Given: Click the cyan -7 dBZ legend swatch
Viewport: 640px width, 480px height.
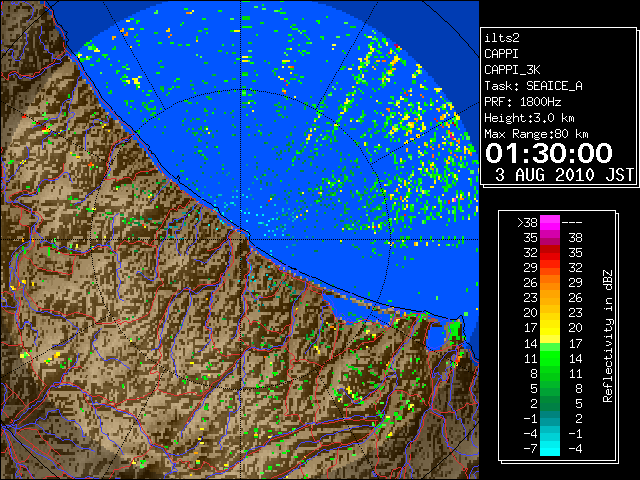Looking at the screenshot, I should pyautogui.click(x=550, y=449).
